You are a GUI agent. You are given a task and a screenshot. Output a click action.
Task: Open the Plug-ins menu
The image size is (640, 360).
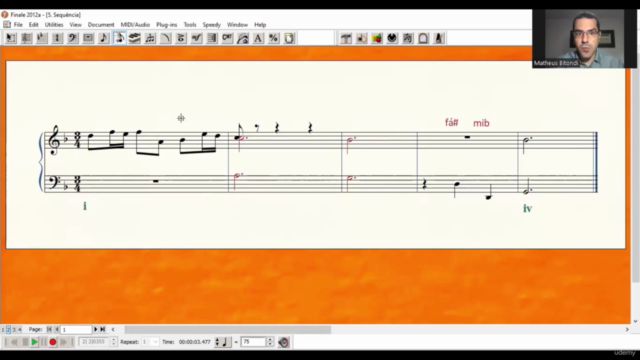pyautogui.click(x=167, y=24)
